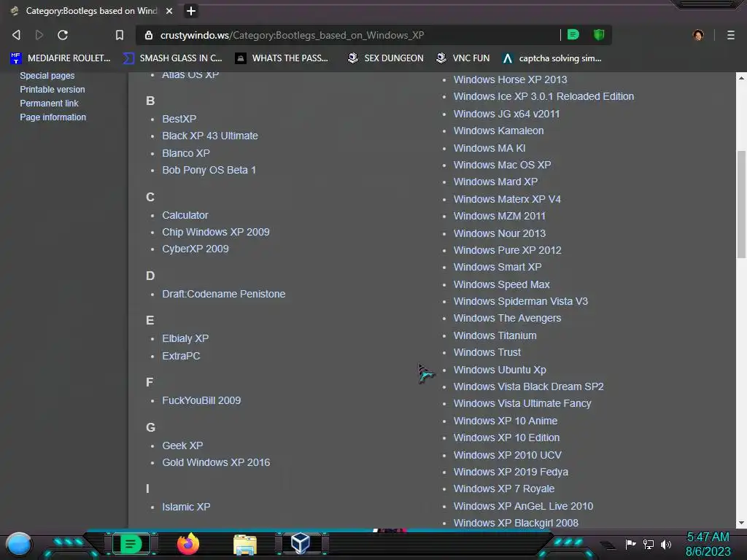The height and width of the screenshot is (560, 747).
Task: Open the SMASH GLASS IN C... bookmark
Action: tap(172, 58)
